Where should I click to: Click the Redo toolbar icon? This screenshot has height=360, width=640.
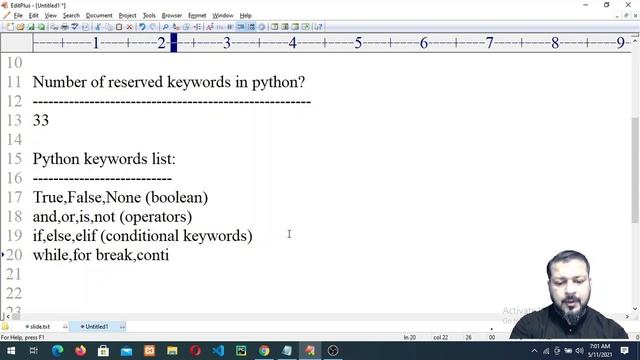(x=153, y=27)
